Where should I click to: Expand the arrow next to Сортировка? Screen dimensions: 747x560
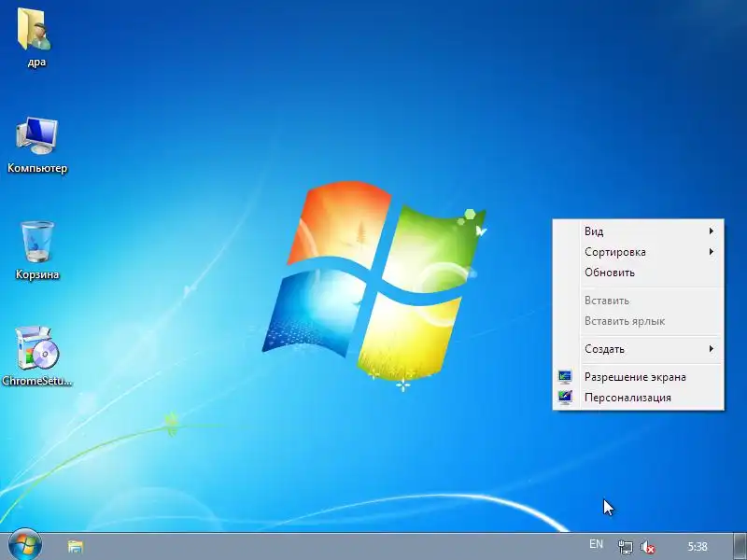(712, 251)
